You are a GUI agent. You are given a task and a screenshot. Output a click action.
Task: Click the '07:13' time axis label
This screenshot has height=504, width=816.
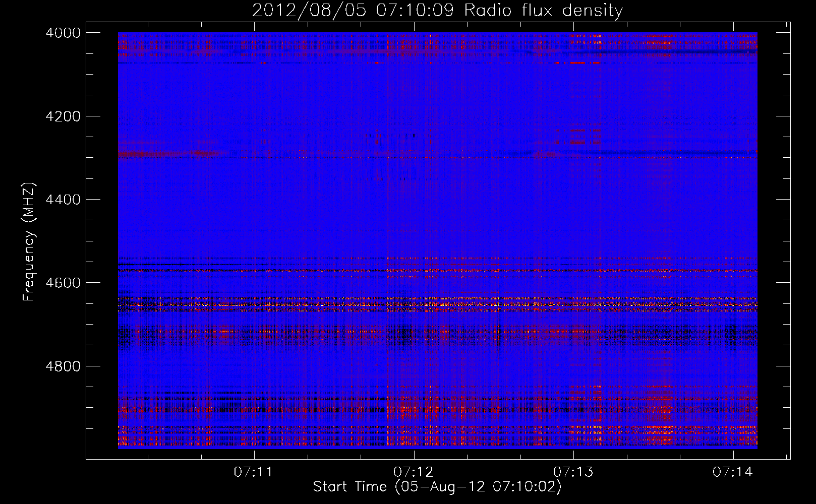click(573, 472)
